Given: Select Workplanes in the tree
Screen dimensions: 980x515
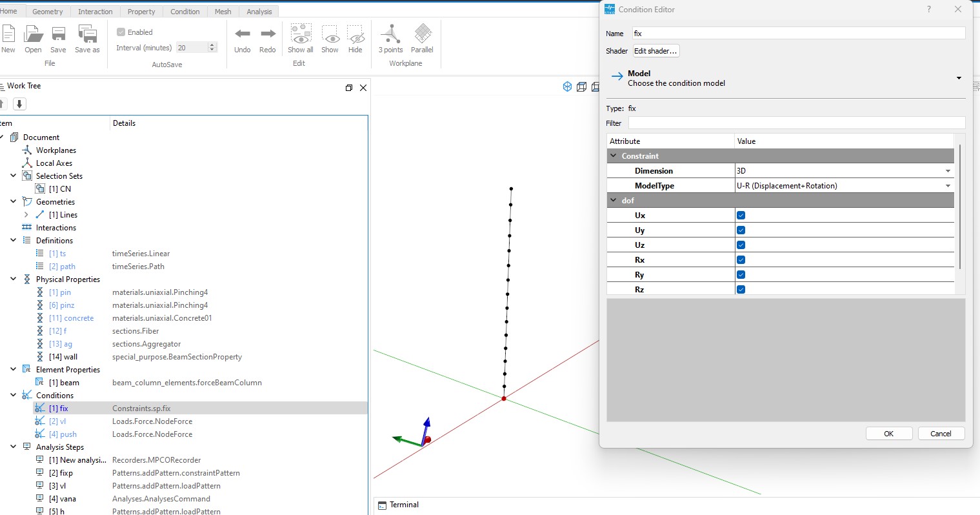Looking at the screenshot, I should [x=56, y=150].
